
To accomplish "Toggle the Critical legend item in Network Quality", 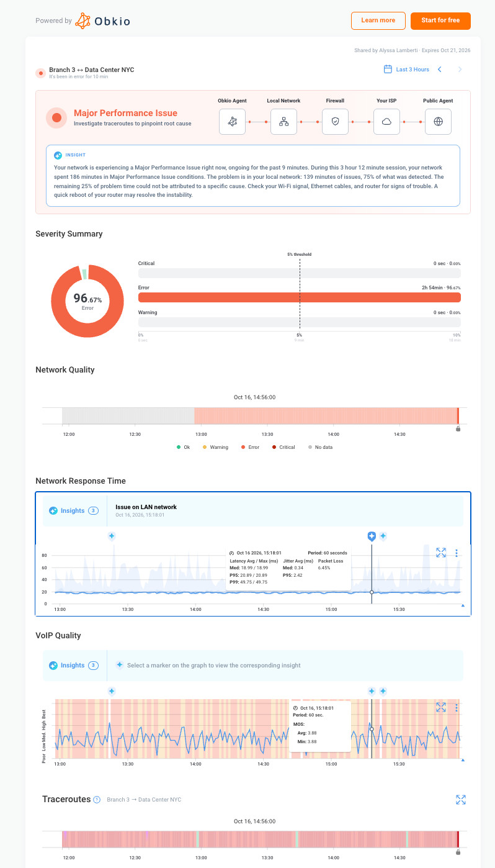I will 283,447.
